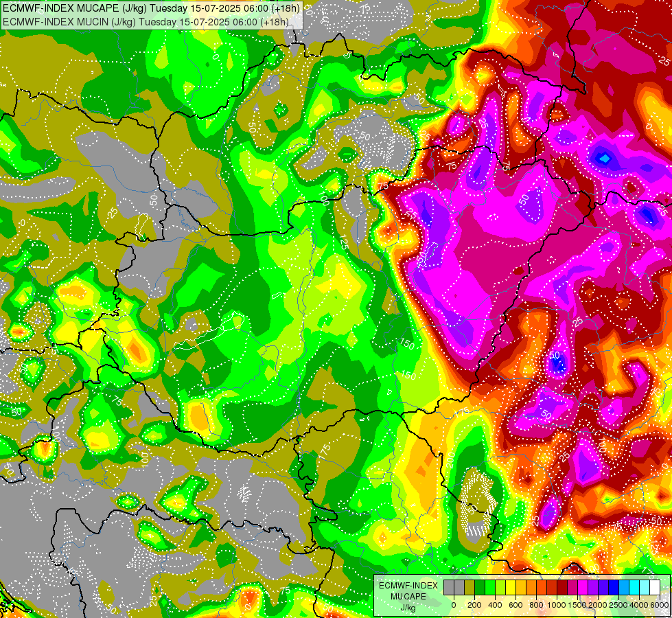
Task: Click the legend value 4000
Action: [x=639, y=605]
